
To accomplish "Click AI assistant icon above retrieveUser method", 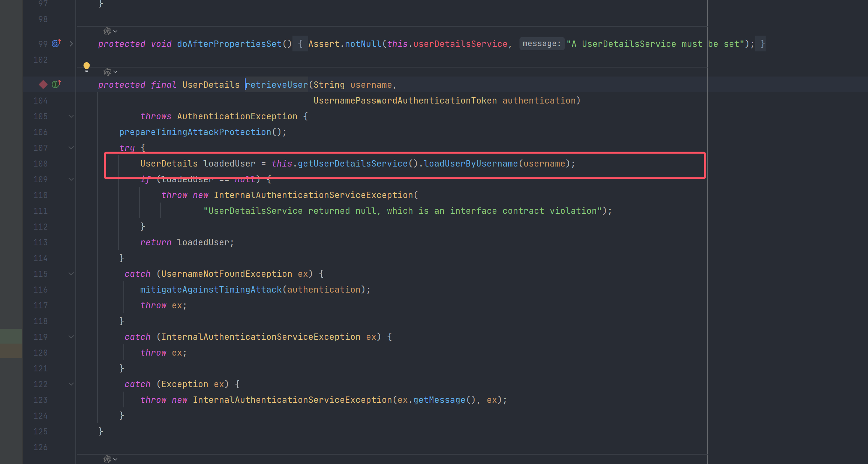I will 107,72.
